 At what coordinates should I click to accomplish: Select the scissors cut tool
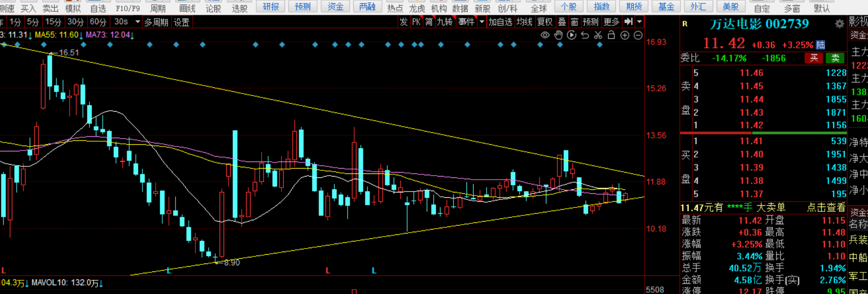tap(598, 35)
